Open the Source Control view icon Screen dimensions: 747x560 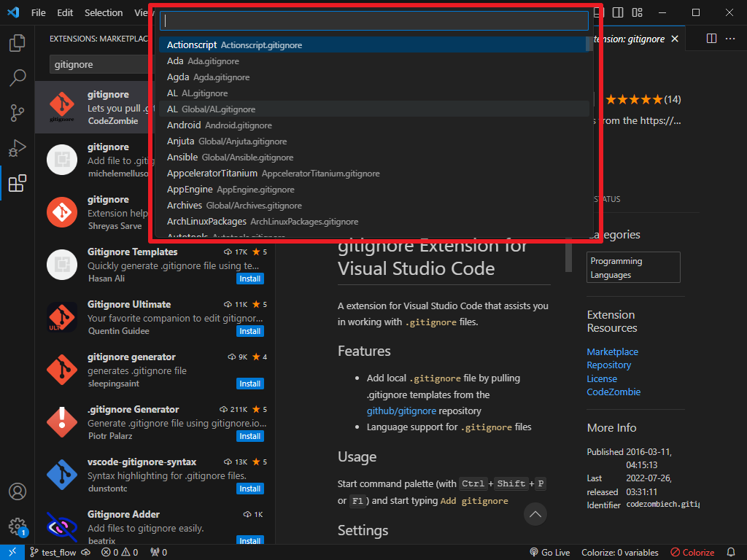(x=18, y=113)
